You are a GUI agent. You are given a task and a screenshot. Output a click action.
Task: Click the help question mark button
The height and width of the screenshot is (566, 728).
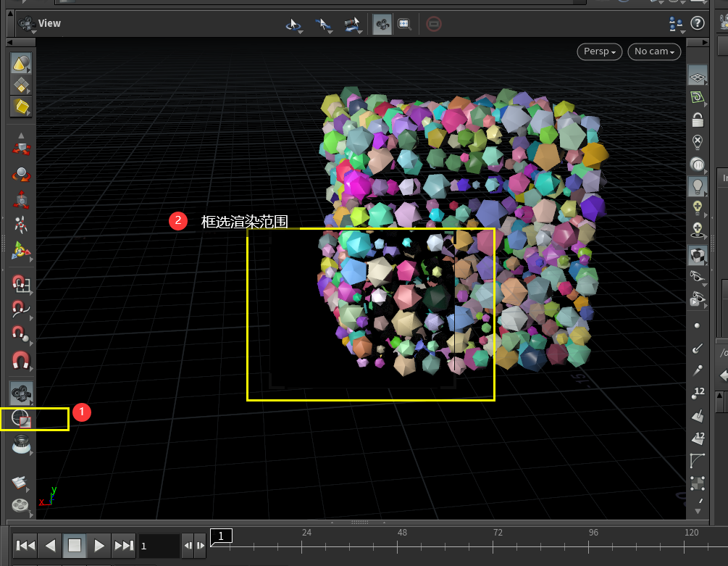(697, 22)
